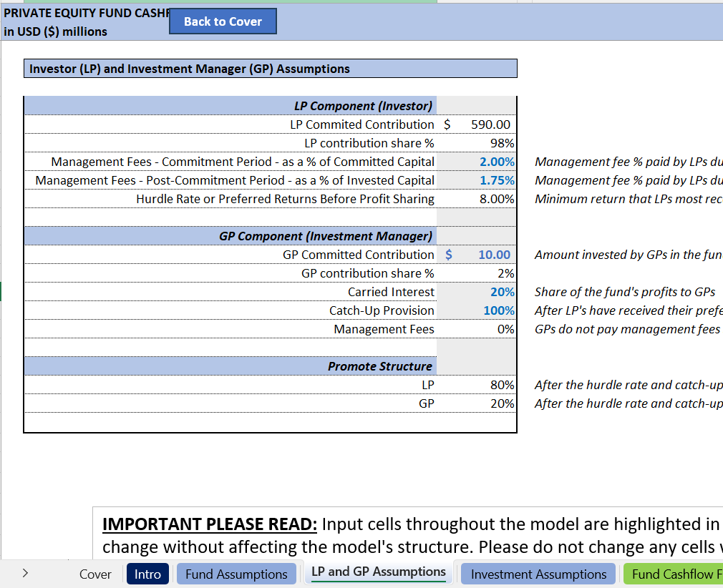
Task: Select the Investor (LP) and Investment Manager title
Action: 270,69
